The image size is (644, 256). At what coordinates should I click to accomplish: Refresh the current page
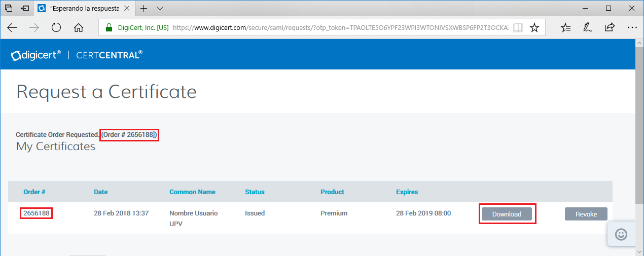[x=56, y=28]
